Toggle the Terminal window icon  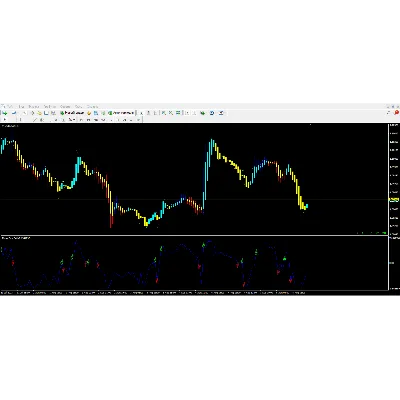tap(46, 113)
